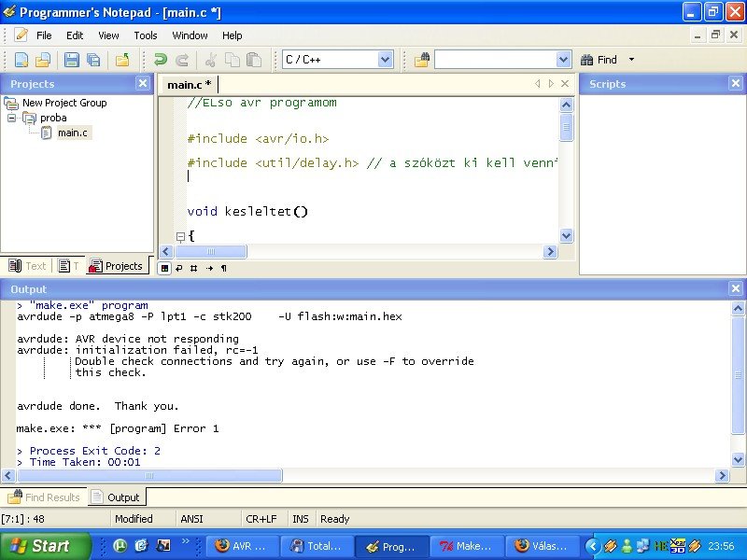Collapse the proba project node

coord(11,118)
